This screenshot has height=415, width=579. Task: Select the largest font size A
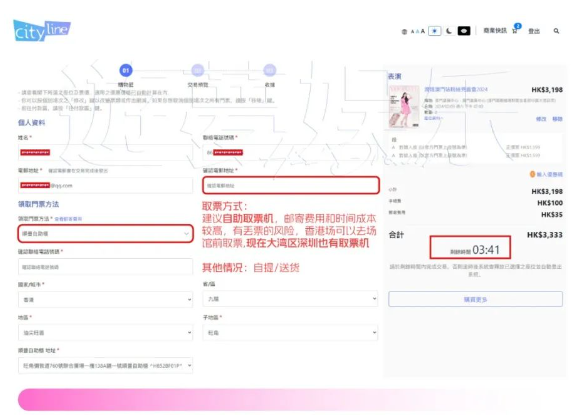tap(423, 31)
